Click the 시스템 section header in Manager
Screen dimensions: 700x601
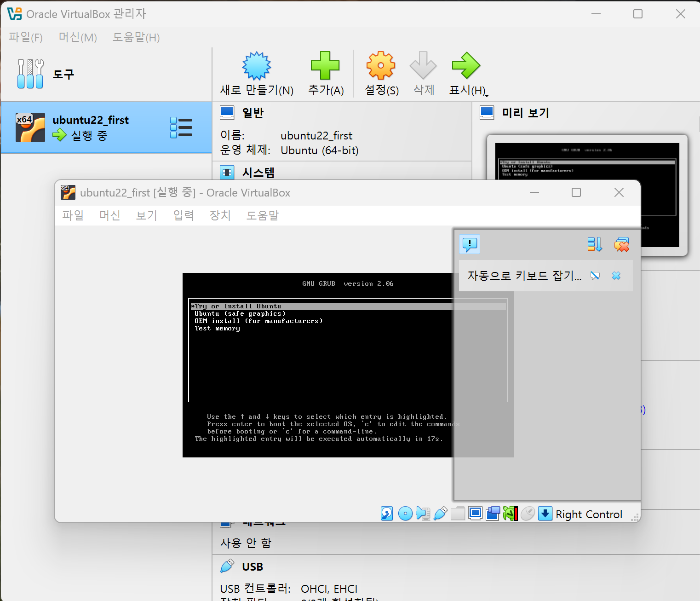tap(258, 173)
